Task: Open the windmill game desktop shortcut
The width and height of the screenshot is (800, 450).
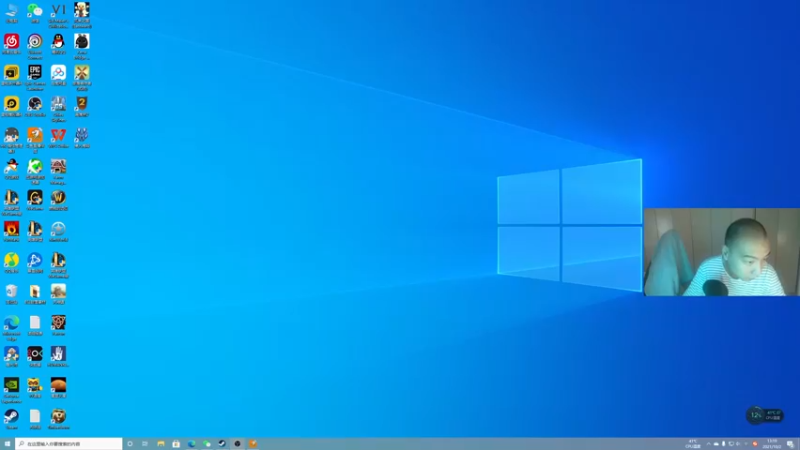Action: 82,77
